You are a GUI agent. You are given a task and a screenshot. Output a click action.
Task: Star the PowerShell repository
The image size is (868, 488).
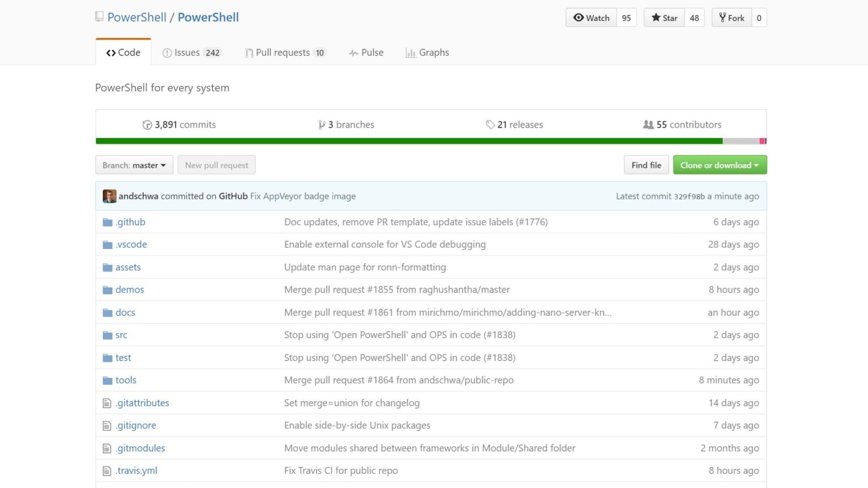[x=665, y=18]
